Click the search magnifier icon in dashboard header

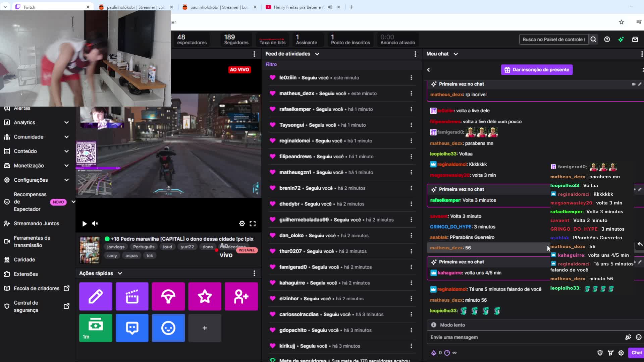pyautogui.click(x=593, y=39)
